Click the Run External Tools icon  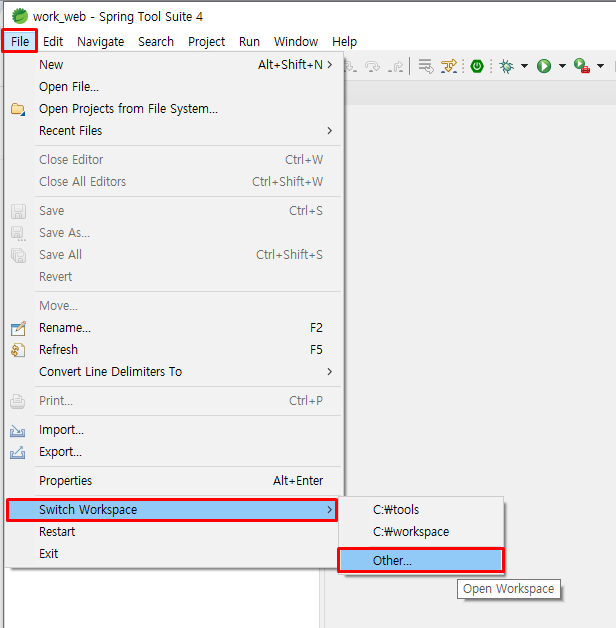(582, 66)
